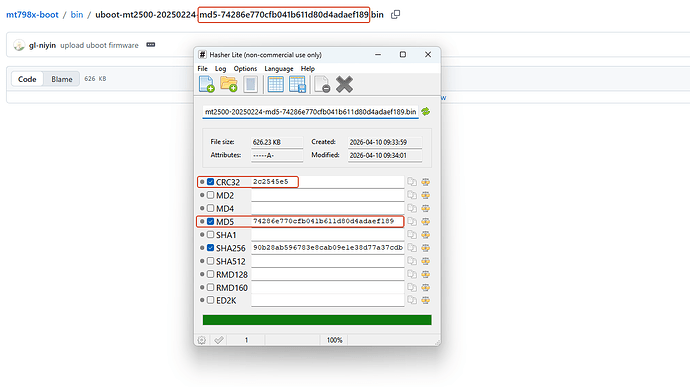This screenshot has height=387, width=690.
Task: Click the file path input field
Action: 310,112
